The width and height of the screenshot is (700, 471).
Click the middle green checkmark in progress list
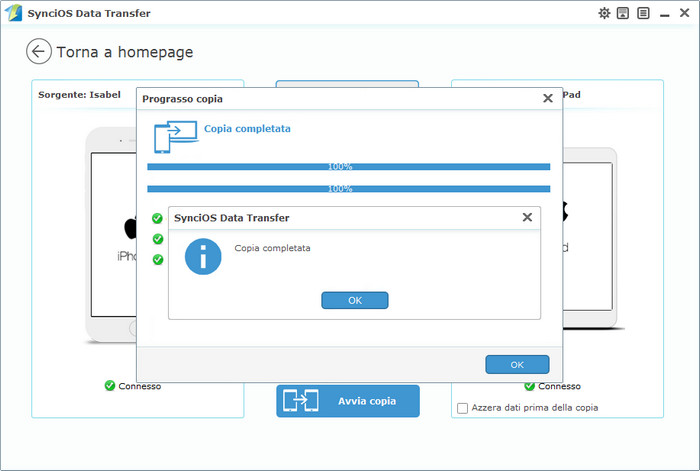(x=158, y=239)
